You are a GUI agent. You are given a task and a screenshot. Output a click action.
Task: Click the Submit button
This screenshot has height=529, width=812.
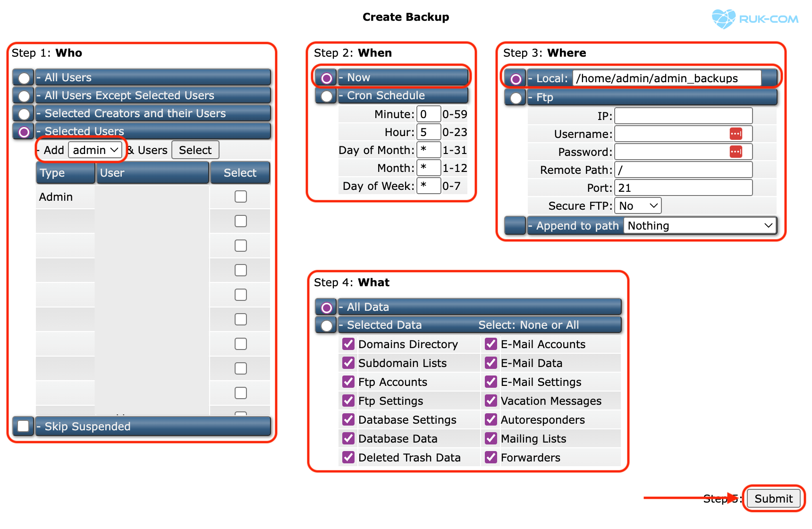coord(773,498)
